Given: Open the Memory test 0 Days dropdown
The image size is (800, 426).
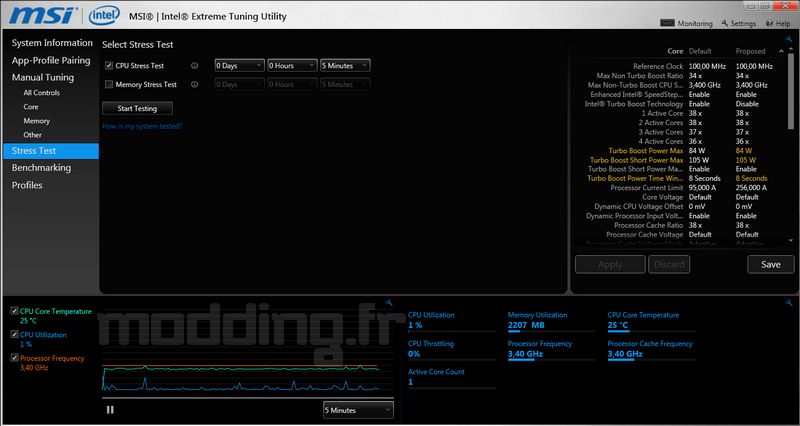Looking at the screenshot, I should 239,85.
